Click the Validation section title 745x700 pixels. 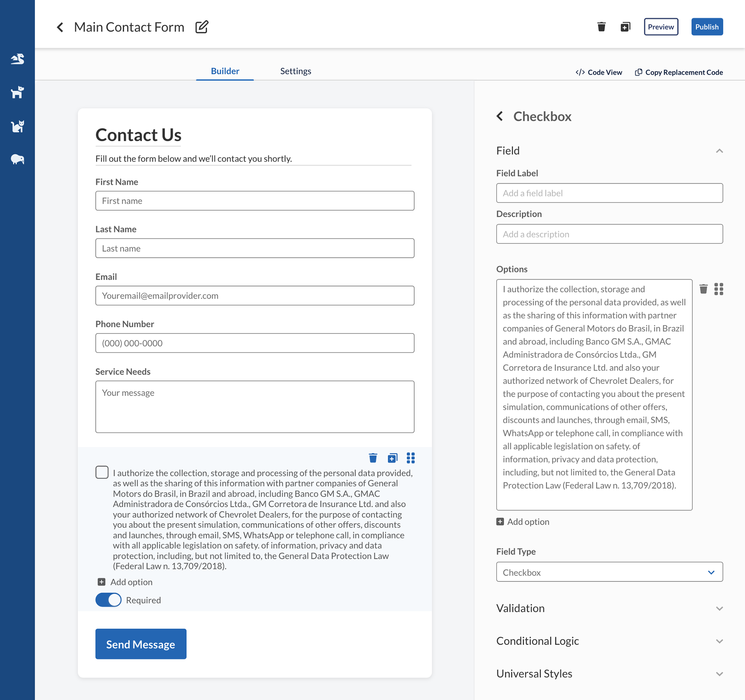[x=520, y=608]
